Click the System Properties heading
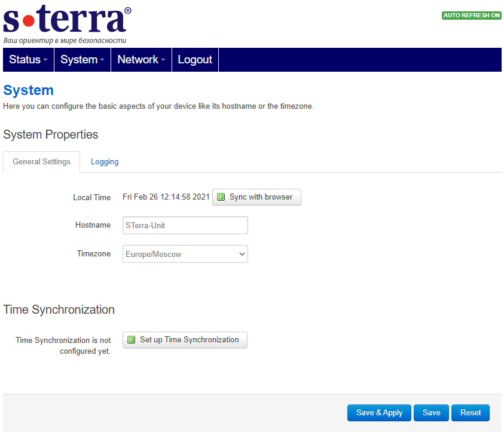 [x=50, y=134]
